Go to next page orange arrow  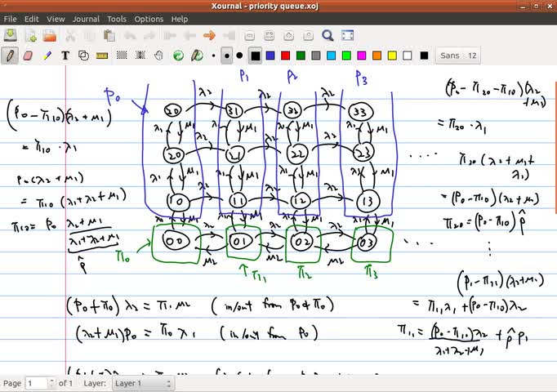(x=210, y=35)
